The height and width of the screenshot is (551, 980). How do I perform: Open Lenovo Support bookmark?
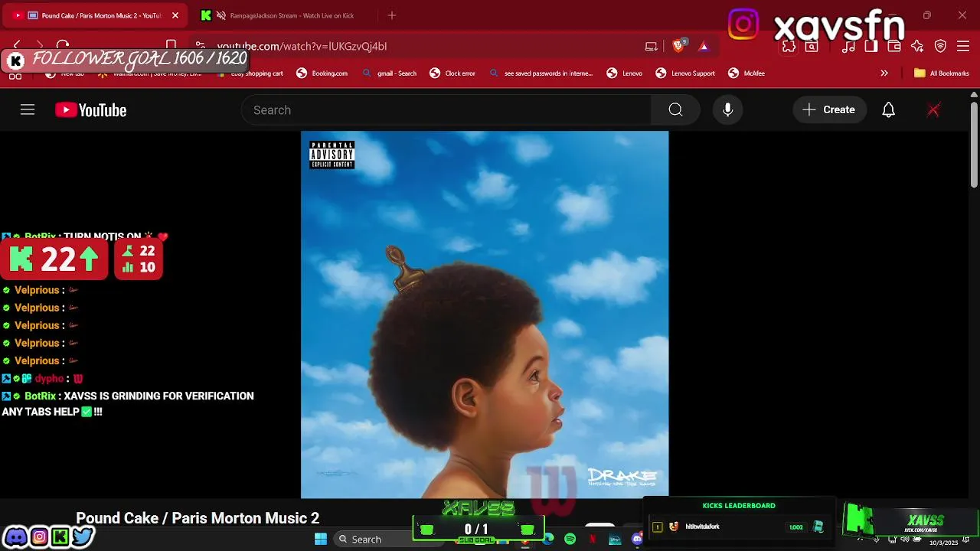(685, 73)
